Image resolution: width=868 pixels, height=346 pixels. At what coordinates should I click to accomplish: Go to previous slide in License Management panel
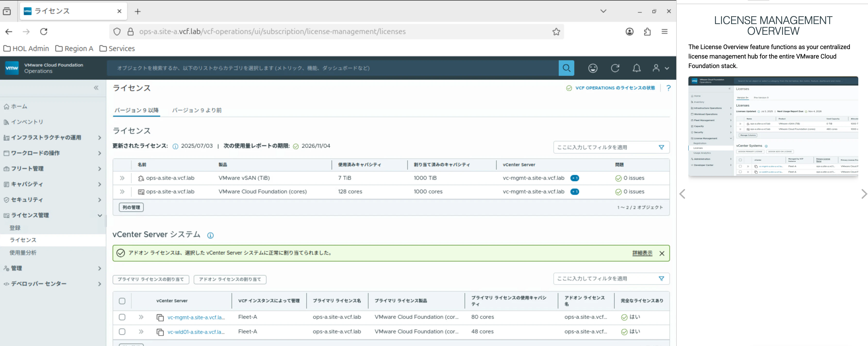click(682, 194)
